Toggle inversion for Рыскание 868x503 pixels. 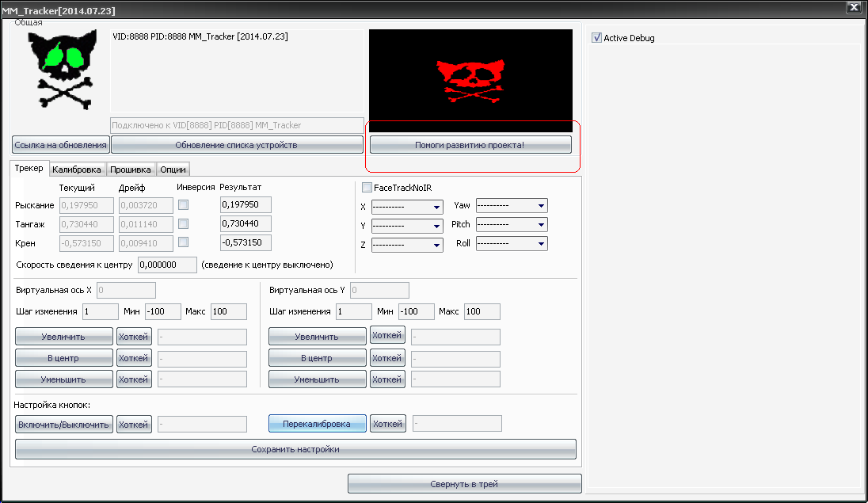(183, 205)
